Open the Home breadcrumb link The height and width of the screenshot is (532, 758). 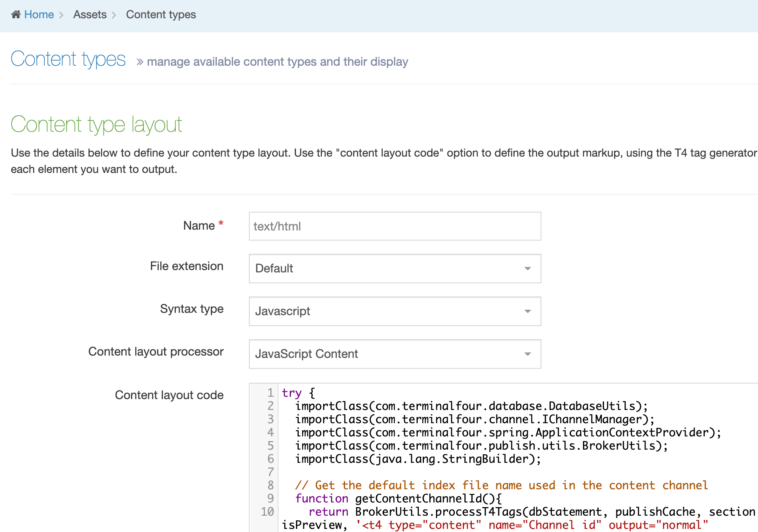39,15
